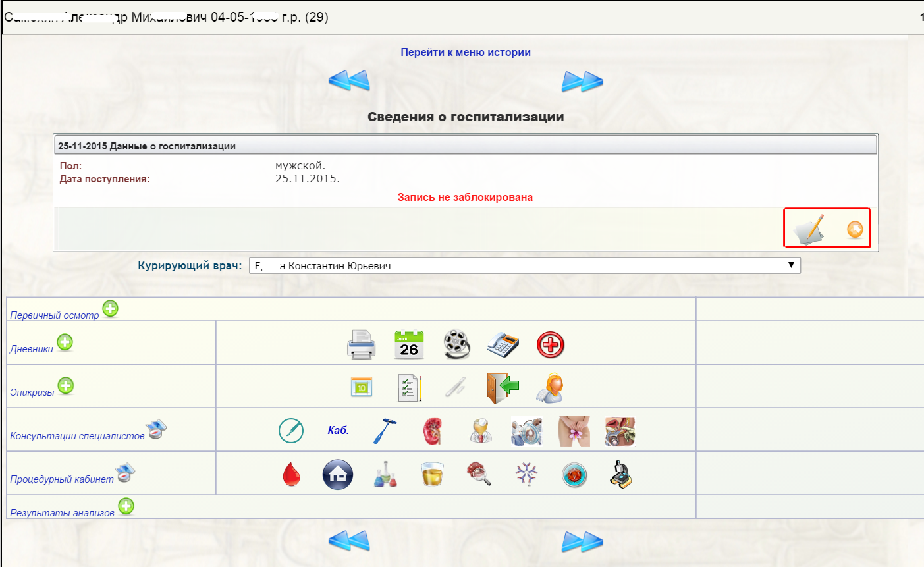Select the kidney specialist consultation icon
Viewport: 924px width, 567px height.
click(432, 431)
